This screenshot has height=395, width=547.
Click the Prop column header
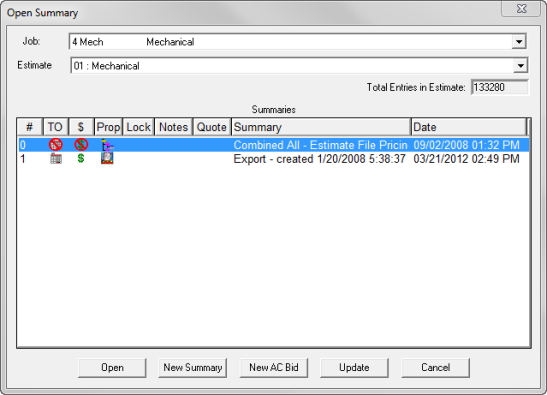(108, 127)
